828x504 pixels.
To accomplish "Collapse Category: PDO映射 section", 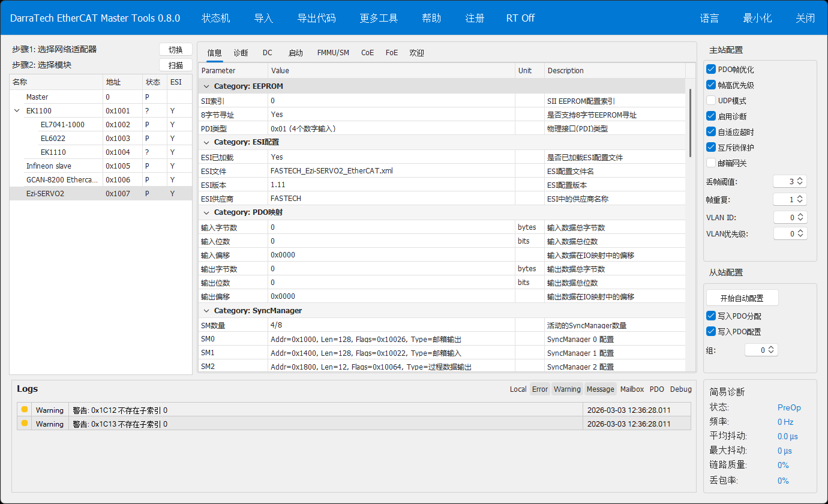I will pos(206,212).
